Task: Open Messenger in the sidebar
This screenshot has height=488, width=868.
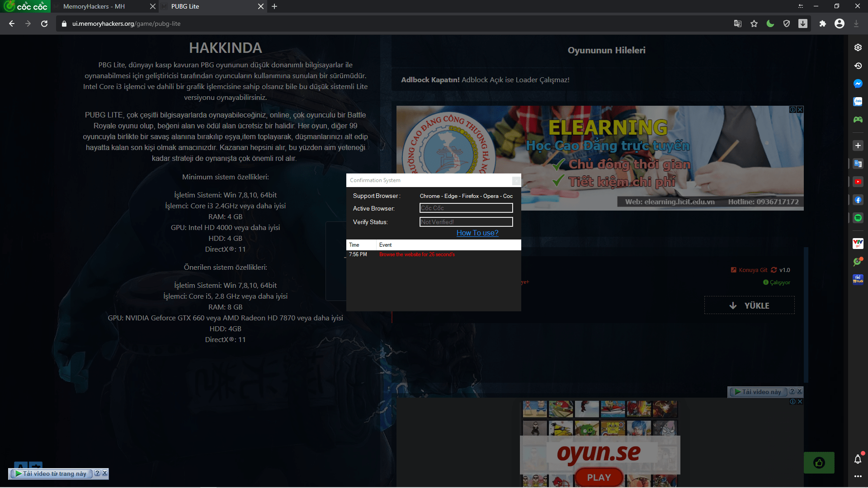Action: click(x=858, y=84)
